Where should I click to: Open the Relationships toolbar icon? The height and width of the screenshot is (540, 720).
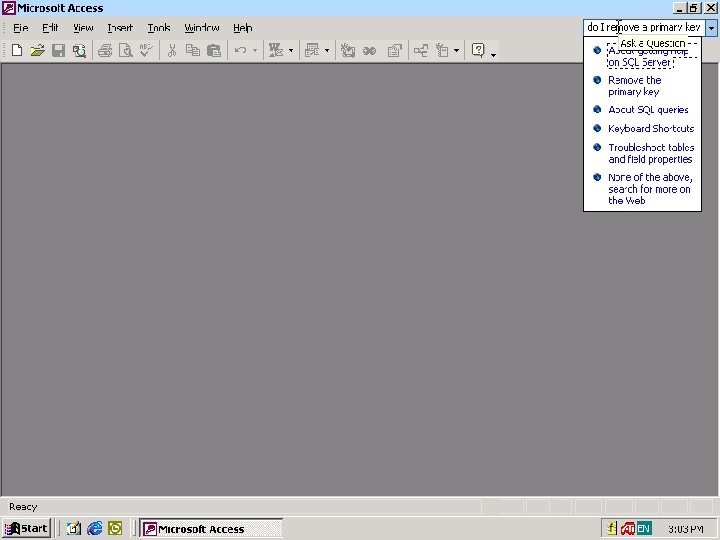click(421, 50)
